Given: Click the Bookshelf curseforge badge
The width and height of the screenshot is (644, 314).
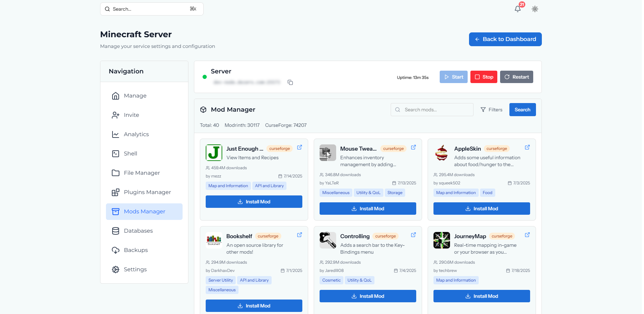Looking at the screenshot, I should point(268,236).
